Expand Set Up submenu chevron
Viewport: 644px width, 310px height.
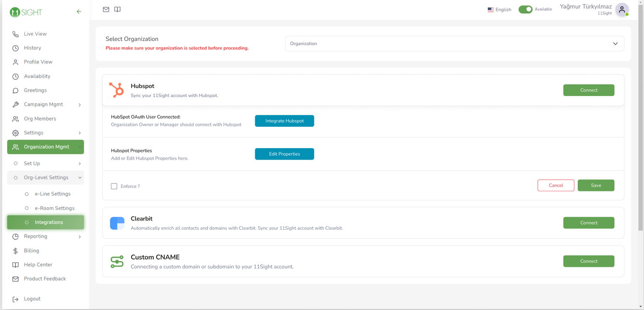(x=80, y=164)
